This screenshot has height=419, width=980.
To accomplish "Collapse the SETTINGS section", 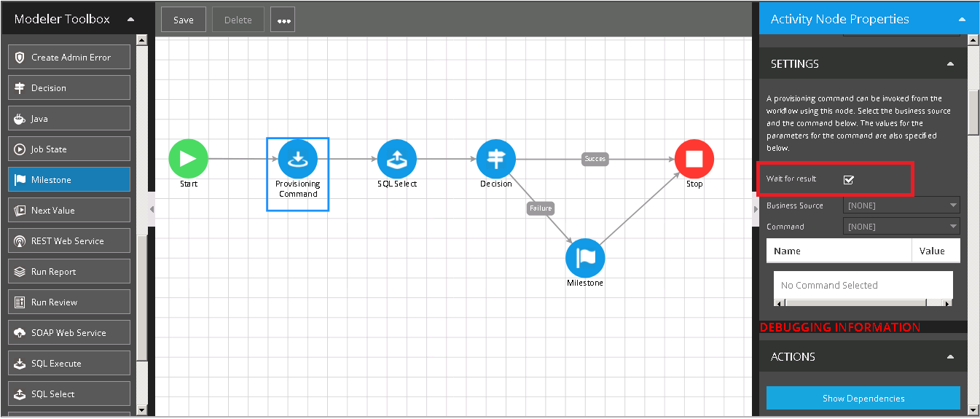I will coord(950,64).
